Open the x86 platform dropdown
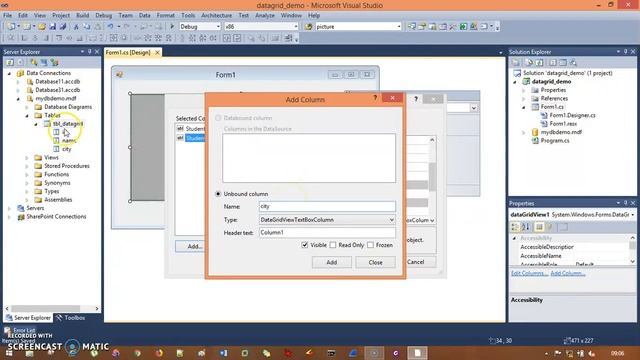Screen dimensions: 640x360 pos(296,27)
